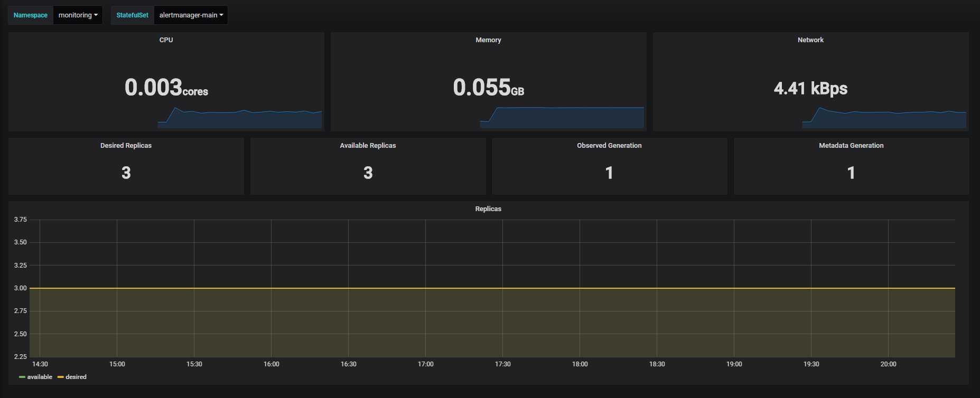Click the 16:00 x-axis time label
Image resolution: width=980 pixels, height=398 pixels.
[x=272, y=364]
